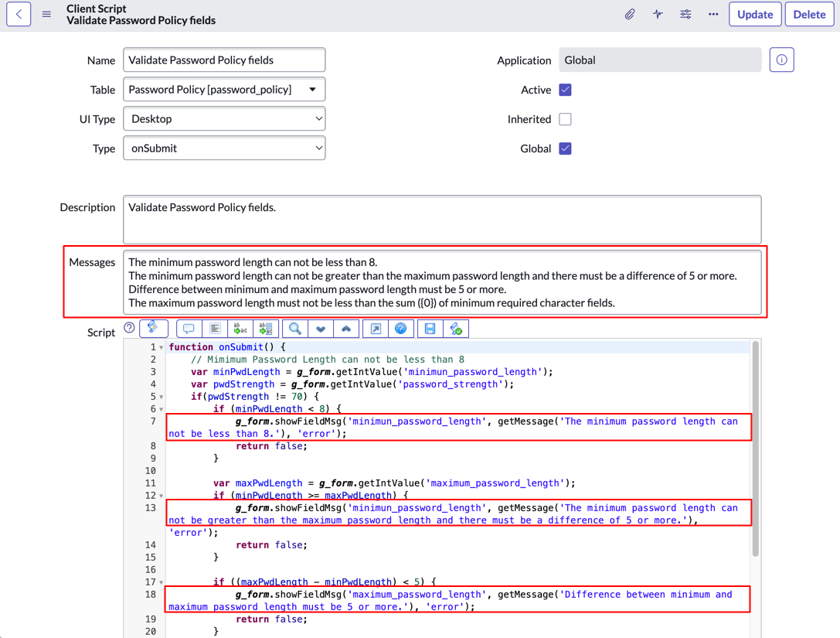The width and height of the screenshot is (840, 638).
Task: Click the format code toolbar icon
Action: coord(215,329)
